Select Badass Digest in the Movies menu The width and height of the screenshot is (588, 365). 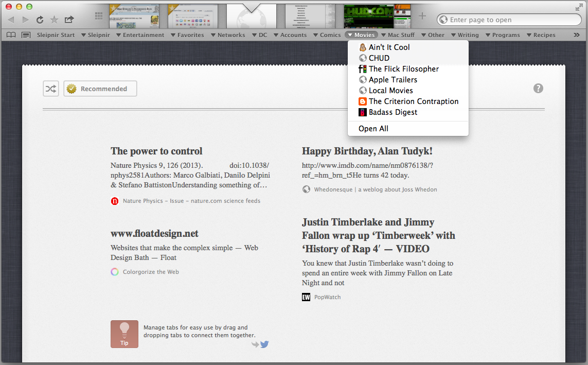(x=408, y=113)
